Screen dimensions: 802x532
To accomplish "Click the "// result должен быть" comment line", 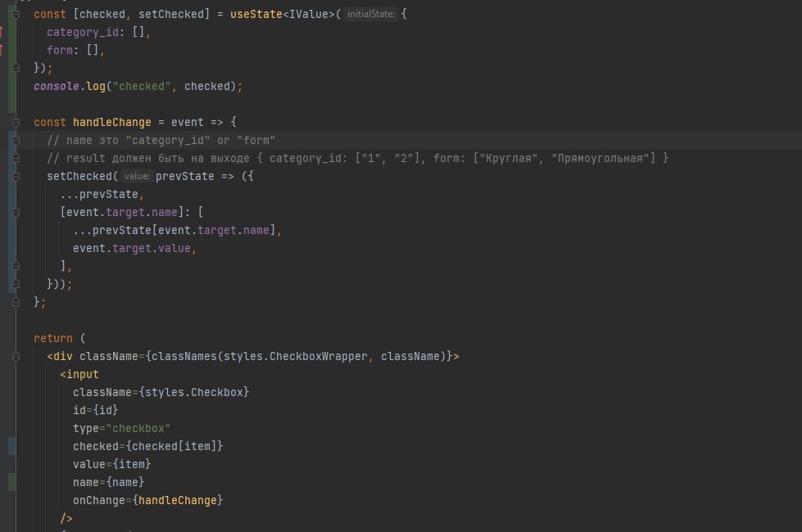I will 357,158.
